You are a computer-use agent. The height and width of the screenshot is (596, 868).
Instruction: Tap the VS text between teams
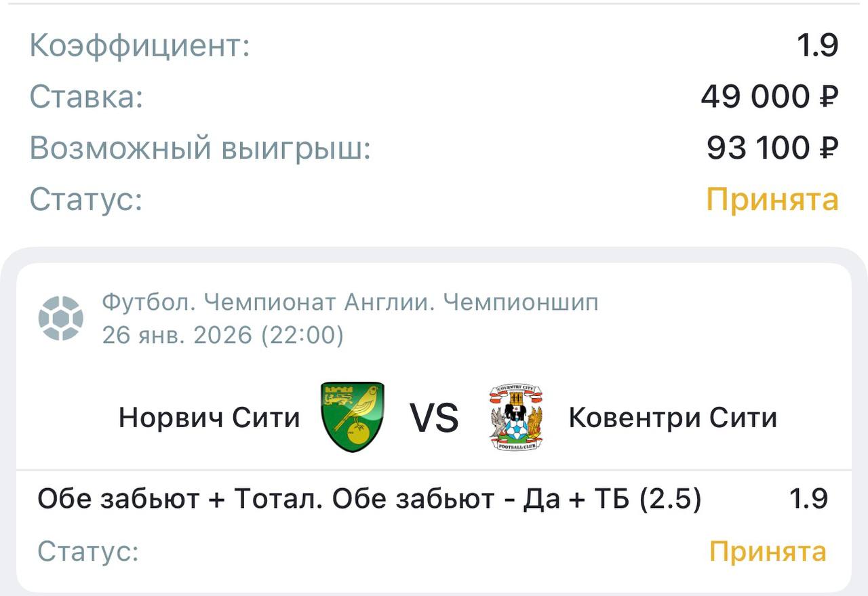pos(434,418)
